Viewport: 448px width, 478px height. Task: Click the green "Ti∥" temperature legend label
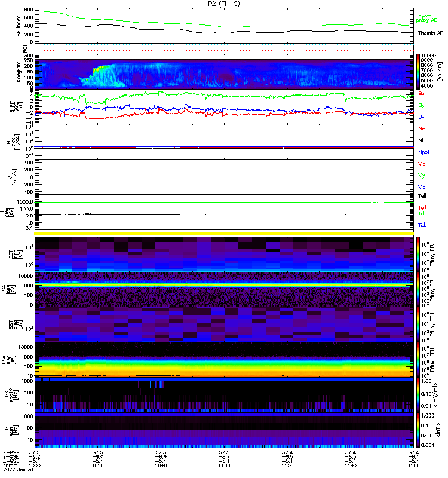tap(421, 213)
